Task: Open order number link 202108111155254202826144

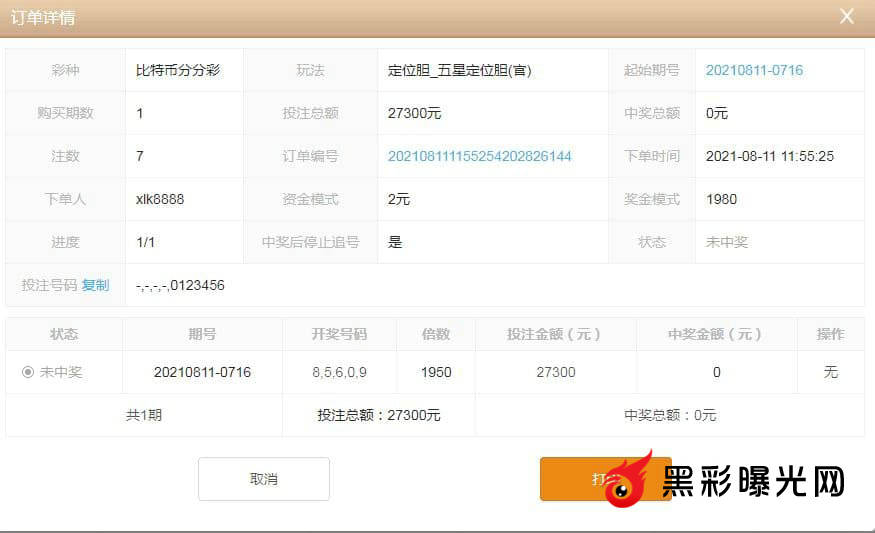Action: coord(479,156)
